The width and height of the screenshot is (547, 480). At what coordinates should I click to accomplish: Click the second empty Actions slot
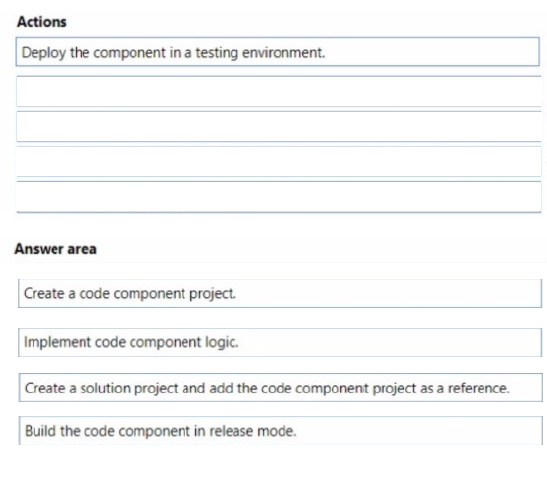click(x=279, y=126)
